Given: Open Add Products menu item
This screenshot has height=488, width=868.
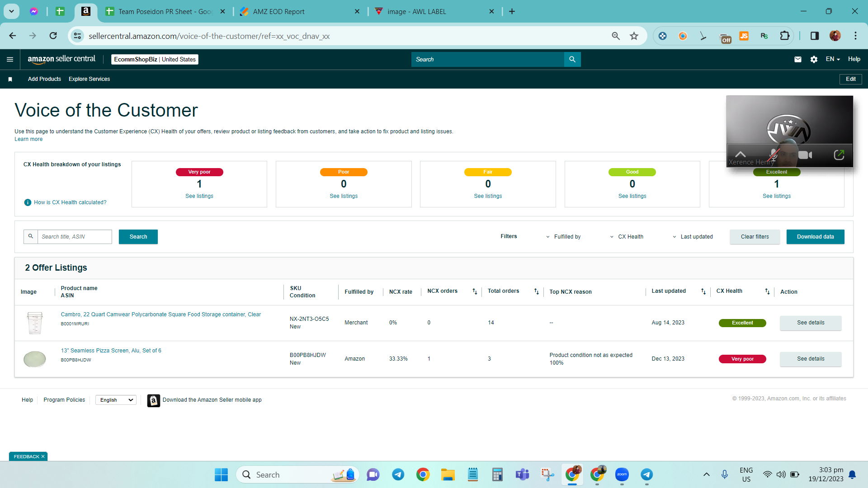Looking at the screenshot, I should pos(44,79).
